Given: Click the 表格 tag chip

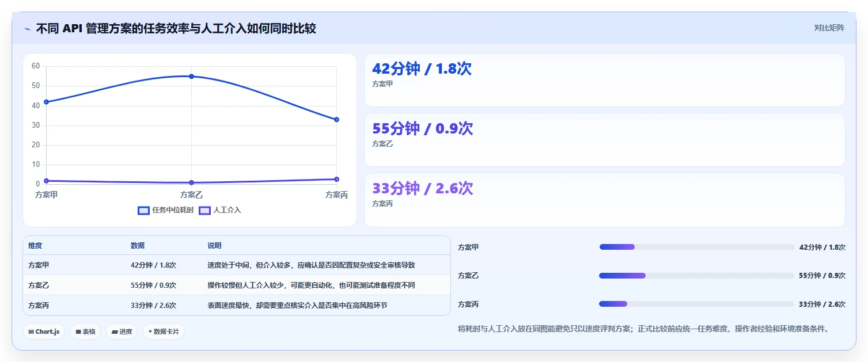Looking at the screenshot, I should pos(85,331).
